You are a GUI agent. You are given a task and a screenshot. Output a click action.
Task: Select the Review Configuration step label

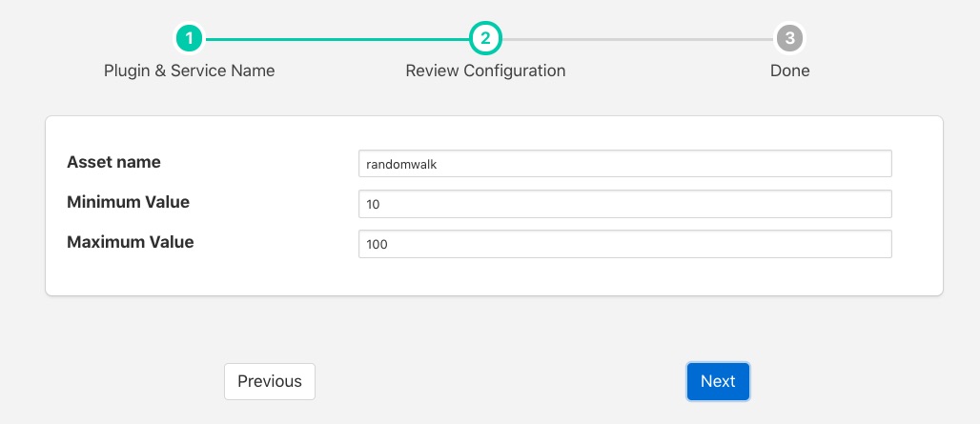coord(485,71)
